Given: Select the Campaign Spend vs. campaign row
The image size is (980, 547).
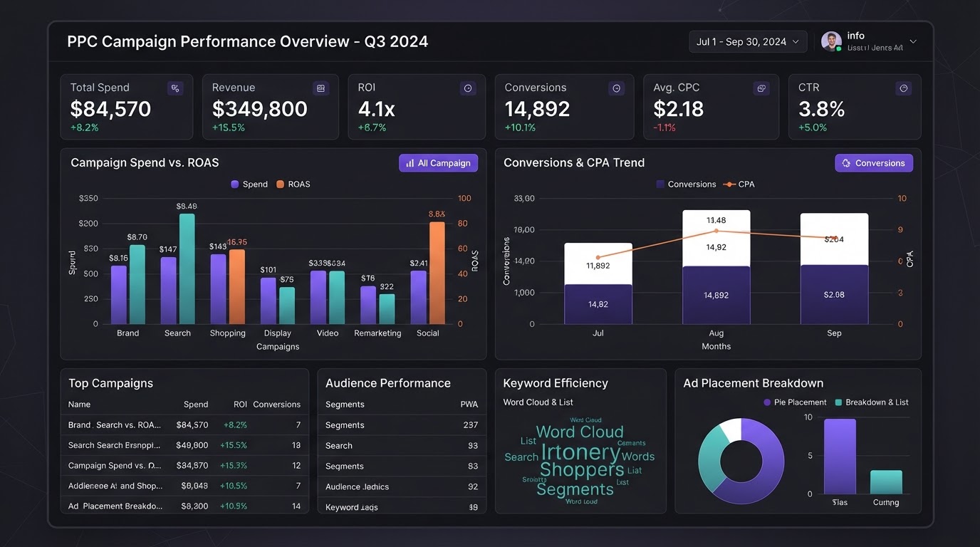Looking at the screenshot, I should pos(184,466).
